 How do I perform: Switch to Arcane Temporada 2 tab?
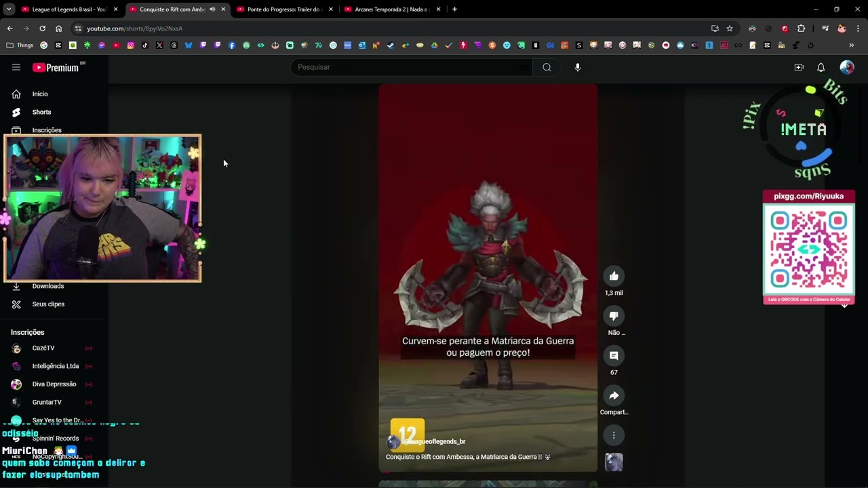tap(391, 9)
